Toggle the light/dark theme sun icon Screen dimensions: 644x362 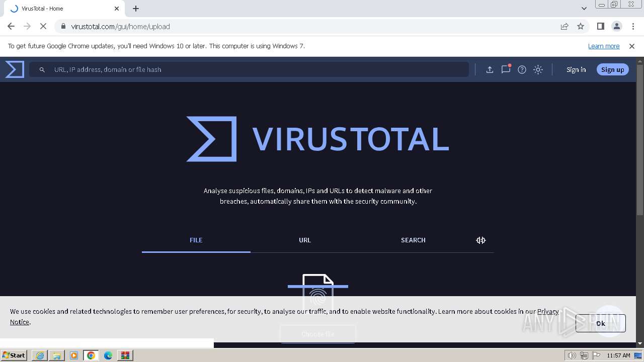click(x=538, y=70)
